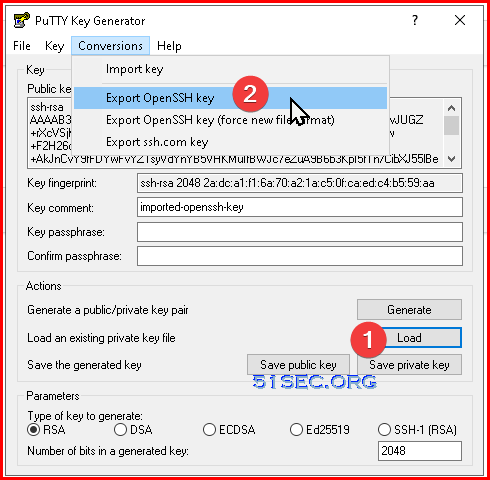490x480 pixels.
Task: Select the DSA key type option
Action: click(x=120, y=430)
